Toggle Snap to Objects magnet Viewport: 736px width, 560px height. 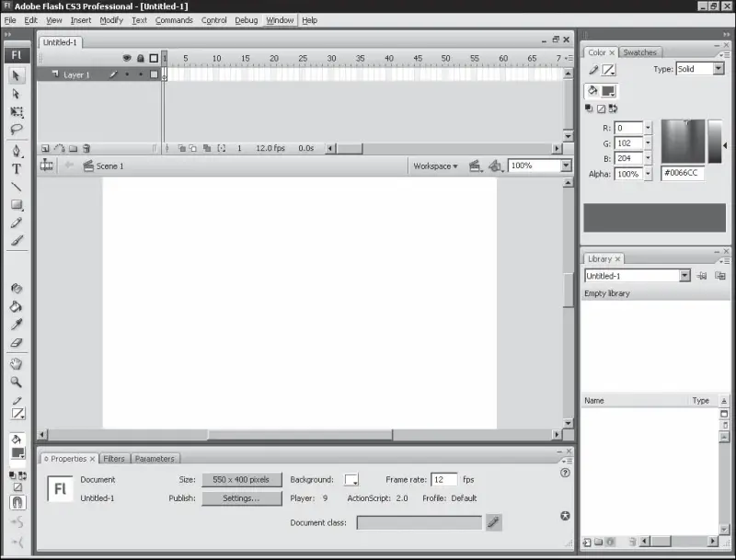coord(17,503)
